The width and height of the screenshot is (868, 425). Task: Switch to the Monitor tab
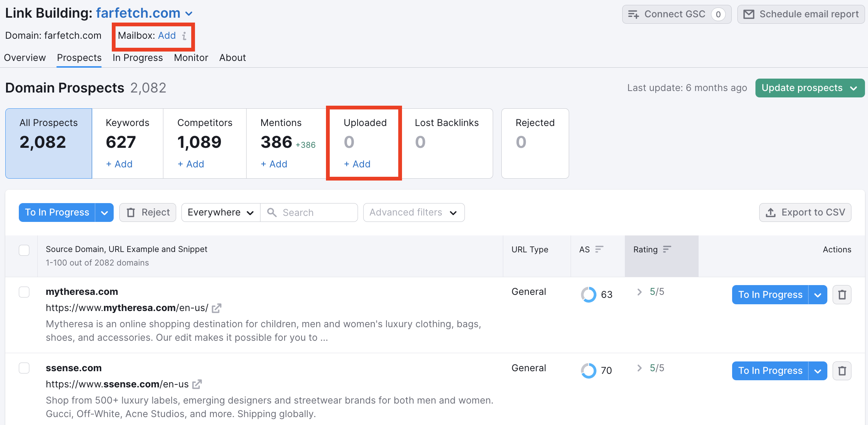[190, 58]
